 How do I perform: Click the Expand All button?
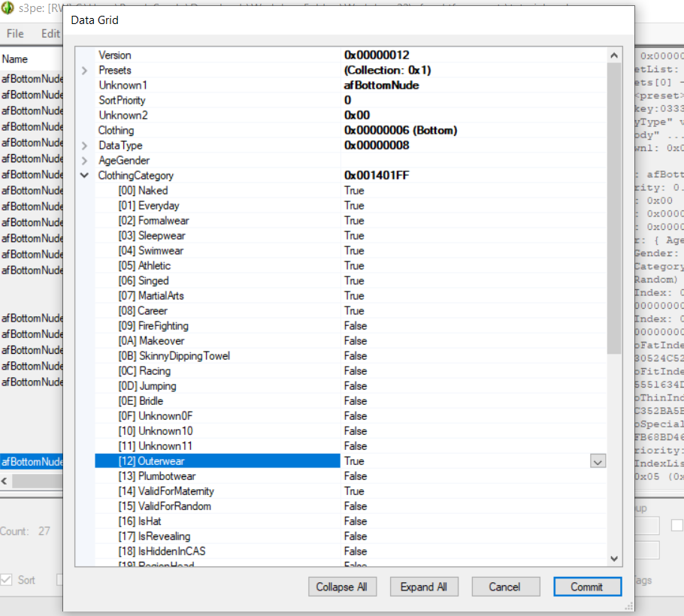424,587
